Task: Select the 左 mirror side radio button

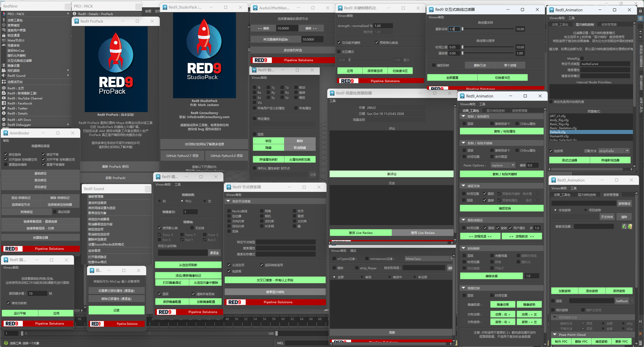Action: [x=205, y=201]
